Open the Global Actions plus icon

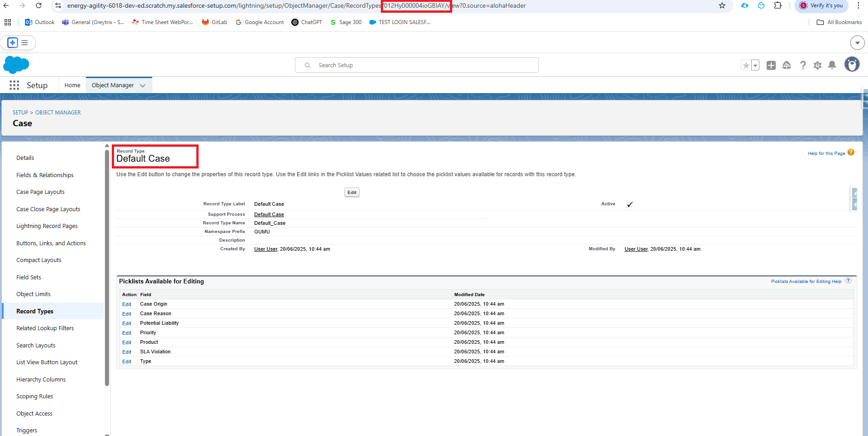pos(771,65)
